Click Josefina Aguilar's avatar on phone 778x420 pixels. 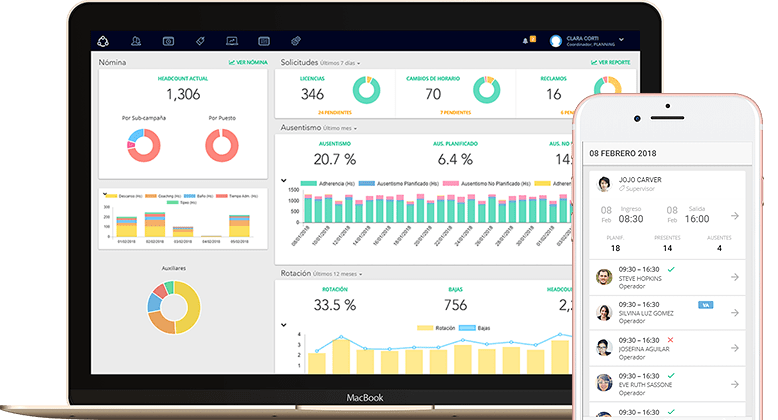click(604, 348)
